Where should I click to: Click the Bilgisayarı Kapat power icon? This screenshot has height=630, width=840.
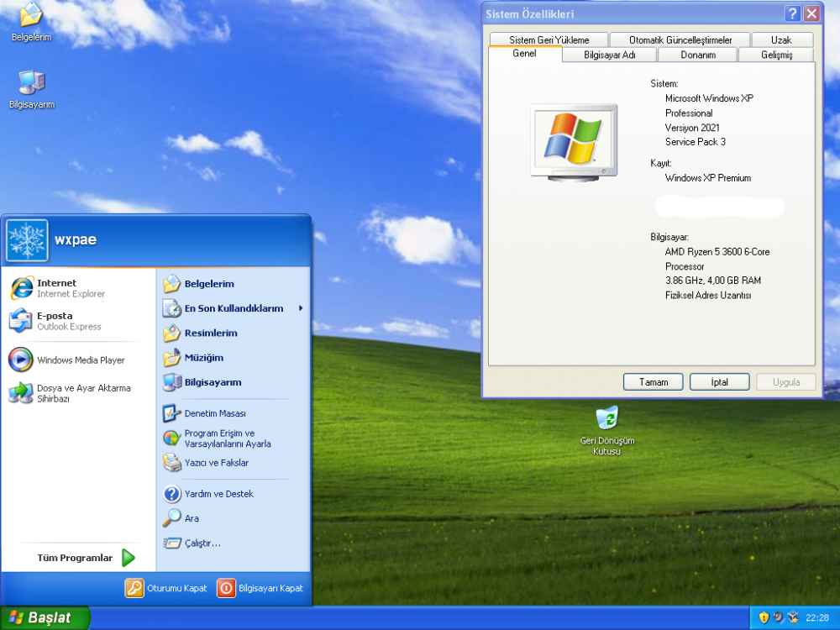(226, 588)
